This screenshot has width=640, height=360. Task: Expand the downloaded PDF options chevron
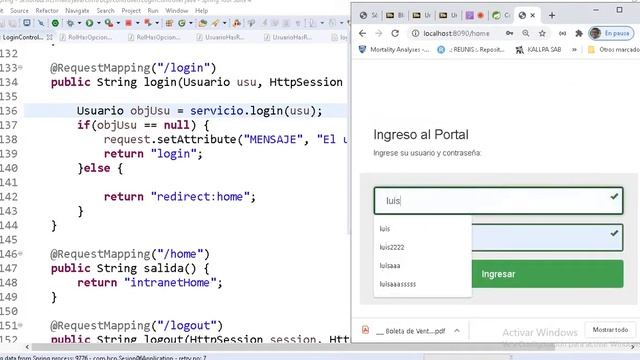(x=457, y=331)
